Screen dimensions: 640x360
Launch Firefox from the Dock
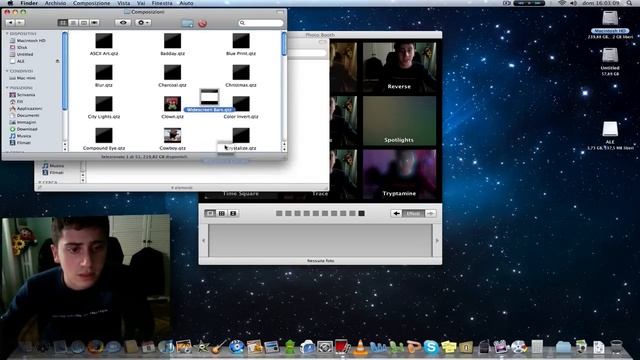(x=96, y=347)
